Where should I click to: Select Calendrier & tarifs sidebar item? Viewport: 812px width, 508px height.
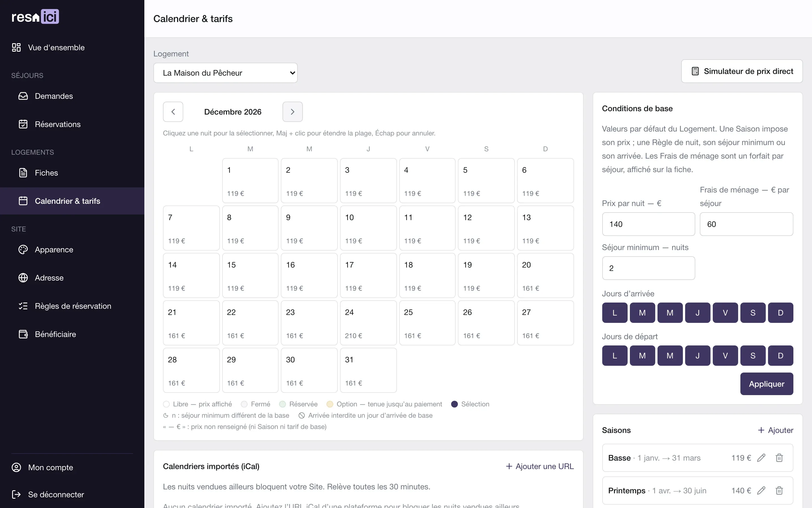point(72,201)
